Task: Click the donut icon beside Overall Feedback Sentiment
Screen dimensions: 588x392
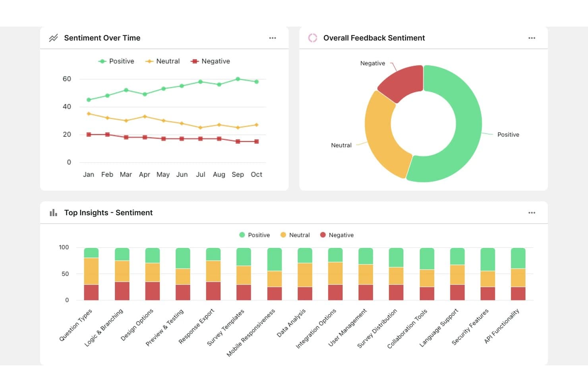Action: click(313, 38)
